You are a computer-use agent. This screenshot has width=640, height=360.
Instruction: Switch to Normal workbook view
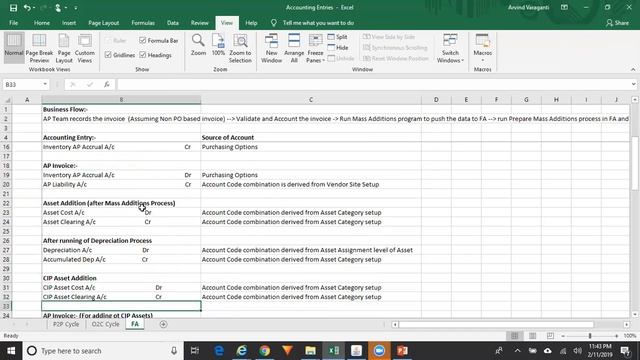pyautogui.click(x=14, y=48)
